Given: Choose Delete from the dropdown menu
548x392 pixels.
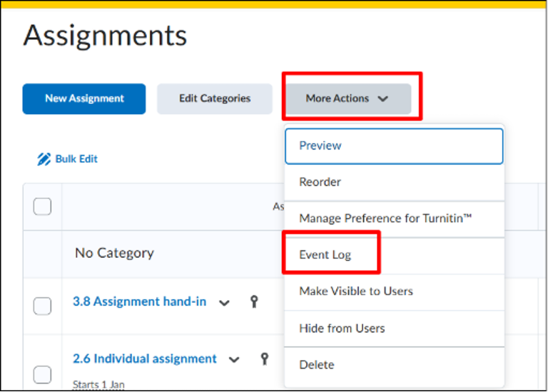Looking at the screenshot, I should click(x=394, y=365).
